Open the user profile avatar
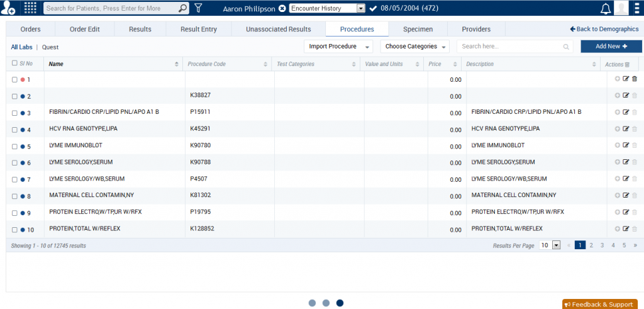Image resolution: width=644 pixels, height=309 pixels. point(621,8)
